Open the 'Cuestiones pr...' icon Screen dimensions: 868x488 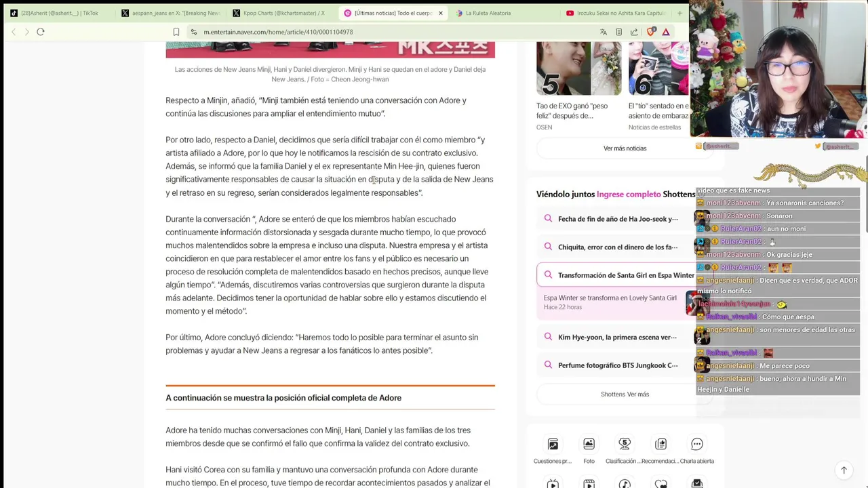click(553, 444)
